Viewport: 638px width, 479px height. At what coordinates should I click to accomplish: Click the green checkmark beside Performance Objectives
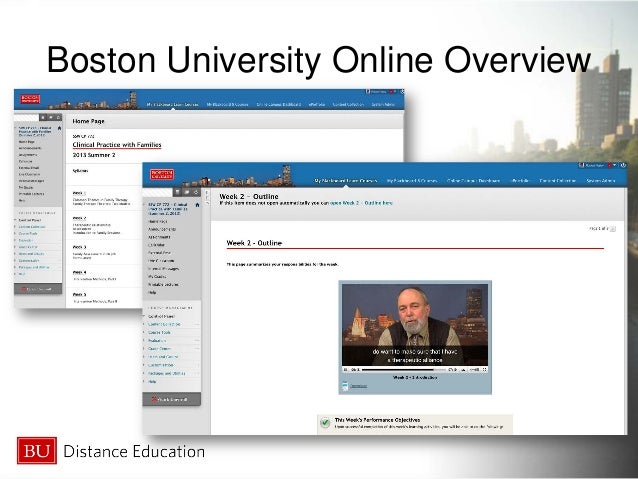325,423
